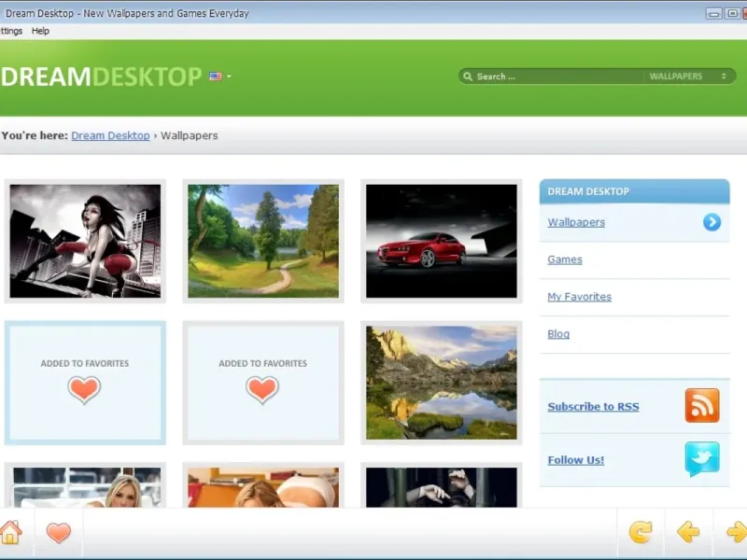Click the Wallpapers breadcrumb text
Image resolution: width=747 pixels, height=560 pixels.
(190, 135)
